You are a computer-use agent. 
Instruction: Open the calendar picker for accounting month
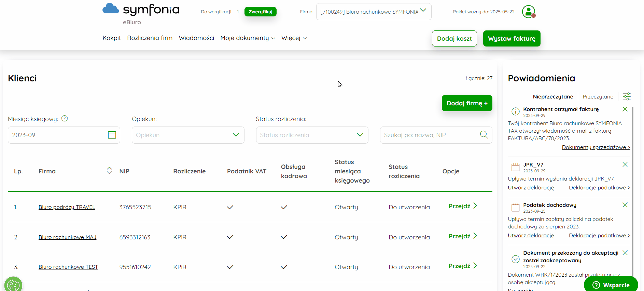[112, 135]
